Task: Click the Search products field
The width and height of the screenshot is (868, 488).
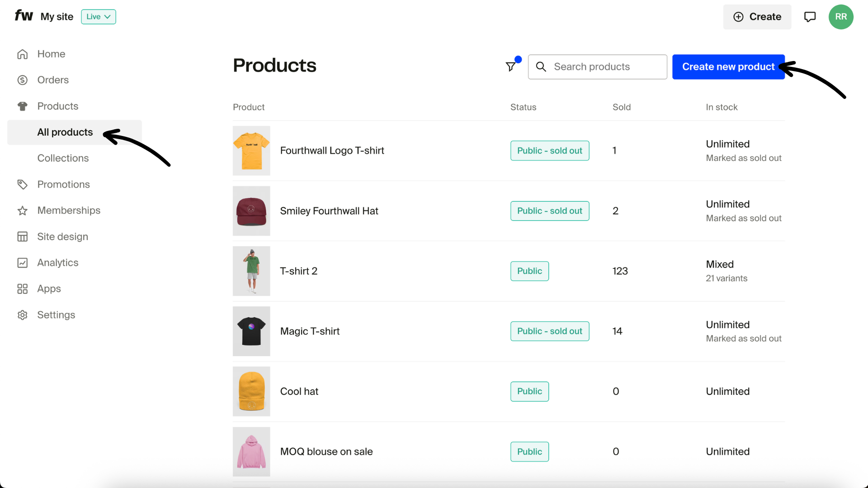Action: pos(597,67)
